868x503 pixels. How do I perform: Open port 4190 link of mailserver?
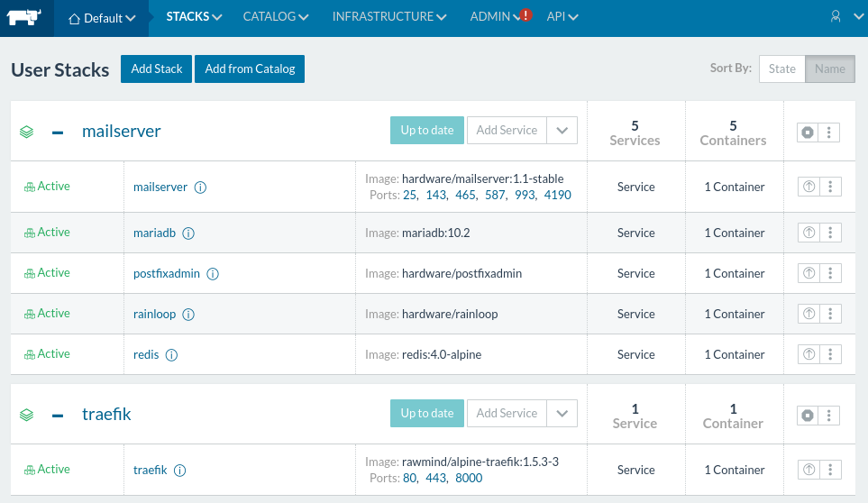point(557,195)
